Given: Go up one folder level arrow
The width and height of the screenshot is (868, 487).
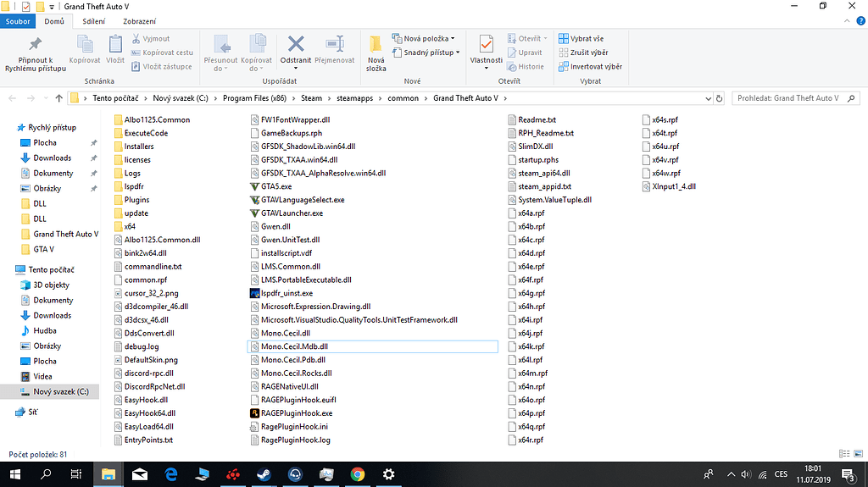Looking at the screenshot, I should [59, 98].
